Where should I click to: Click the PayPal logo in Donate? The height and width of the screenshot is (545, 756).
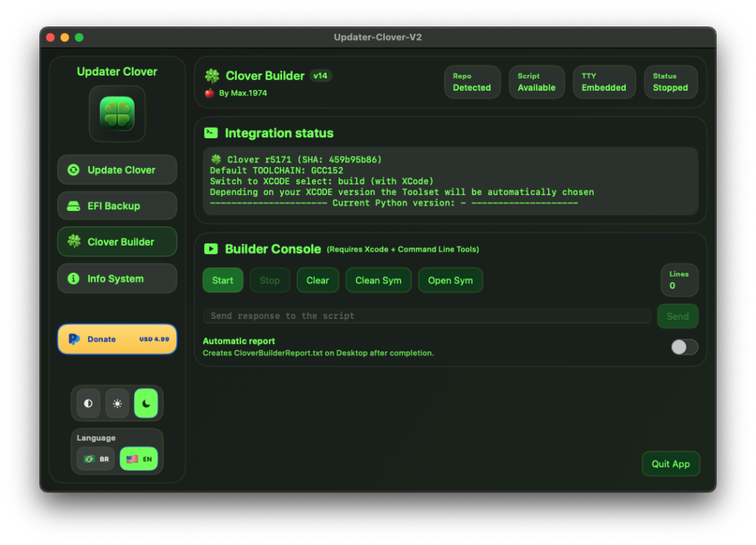tap(74, 339)
